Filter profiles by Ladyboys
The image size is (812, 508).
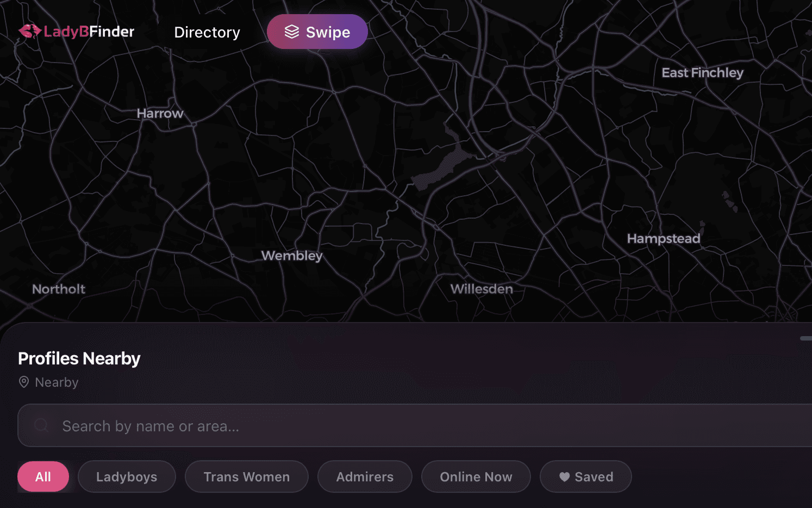127,476
